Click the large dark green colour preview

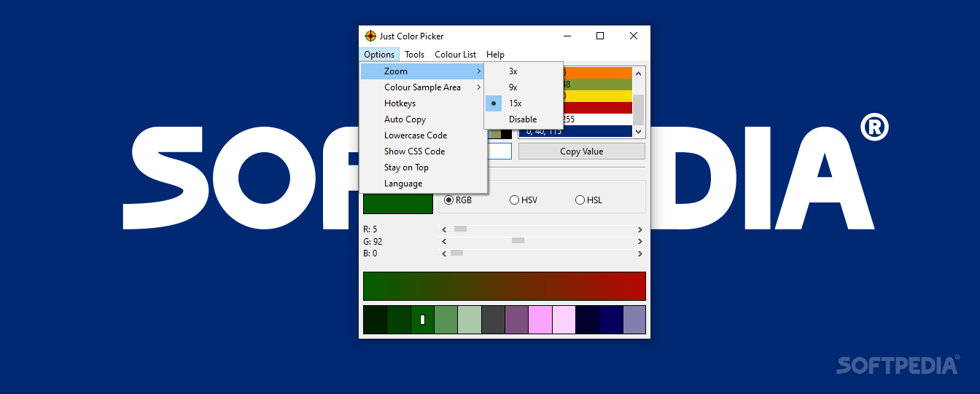(398, 203)
